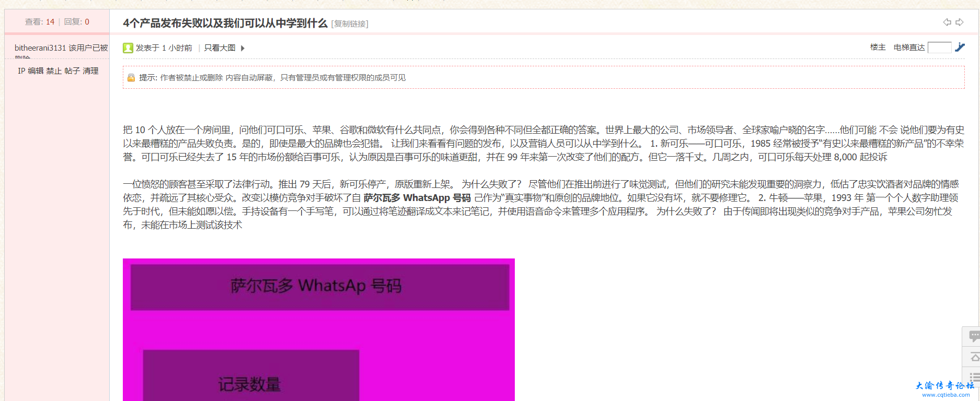The width and height of the screenshot is (980, 401).
Task: Expand the arrow beside 只看大图
Action: pos(243,48)
